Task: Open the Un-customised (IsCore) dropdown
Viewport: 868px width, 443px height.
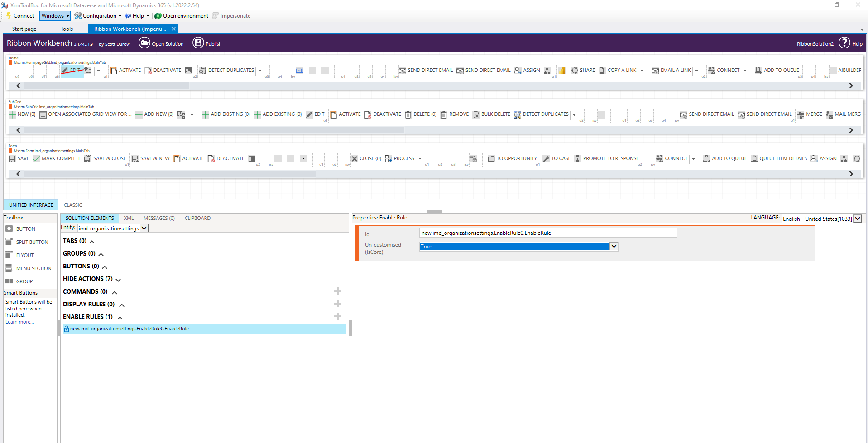Action: tap(614, 247)
